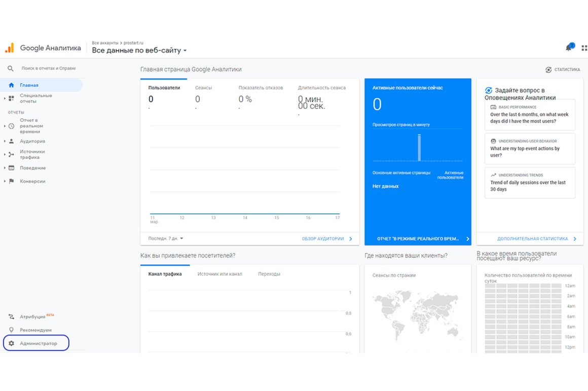Open the Администратор menu item

click(x=36, y=343)
